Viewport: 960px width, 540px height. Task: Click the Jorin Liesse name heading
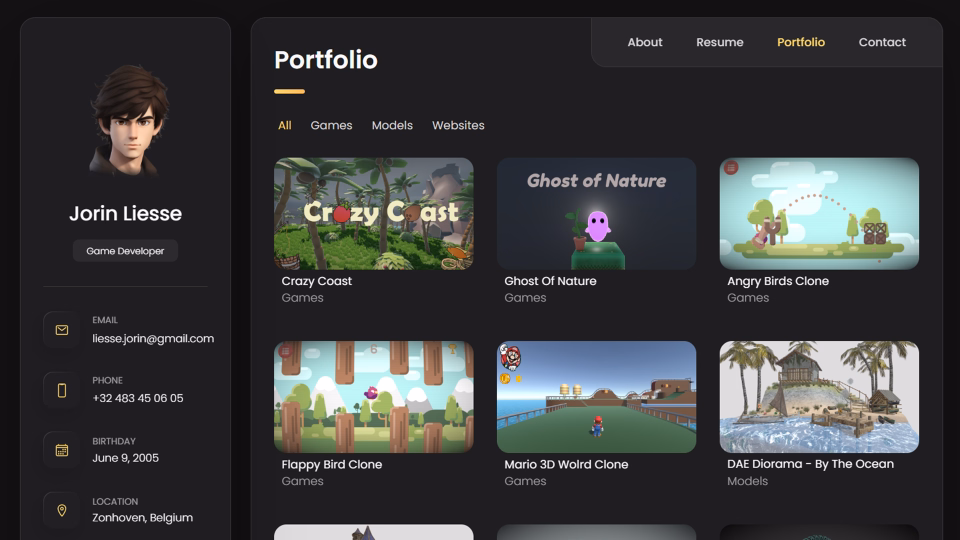pos(125,214)
